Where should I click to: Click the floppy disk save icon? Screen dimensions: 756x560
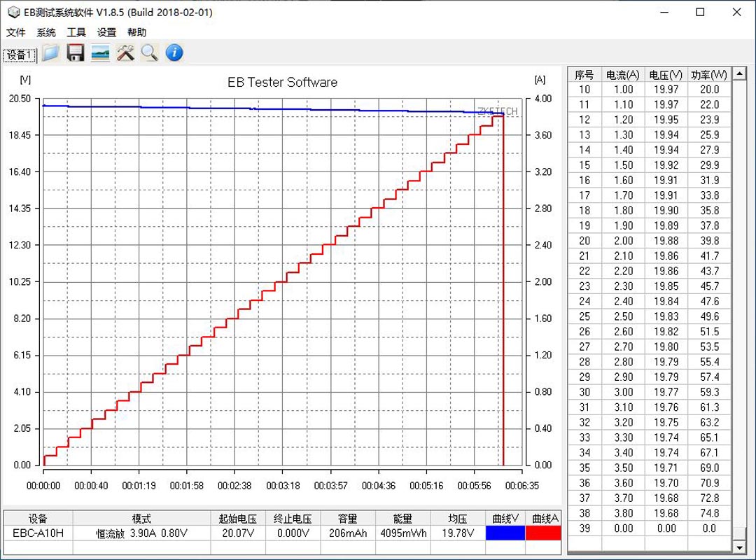(x=75, y=52)
